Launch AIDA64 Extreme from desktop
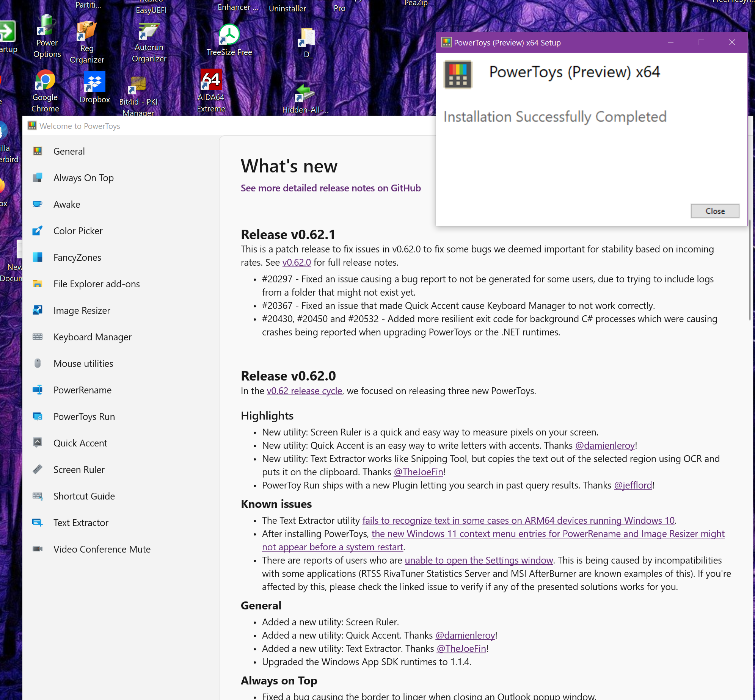755x700 pixels. pyautogui.click(x=211, y=81)
